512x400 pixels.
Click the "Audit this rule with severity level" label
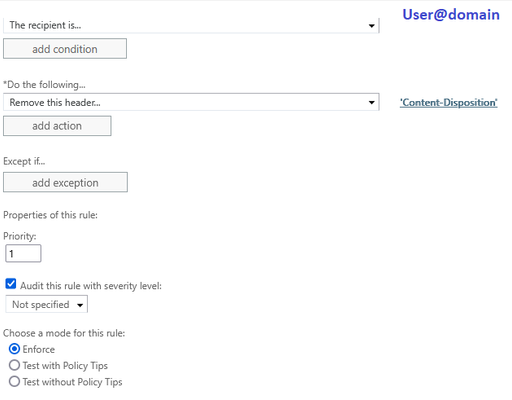(91, 286)
